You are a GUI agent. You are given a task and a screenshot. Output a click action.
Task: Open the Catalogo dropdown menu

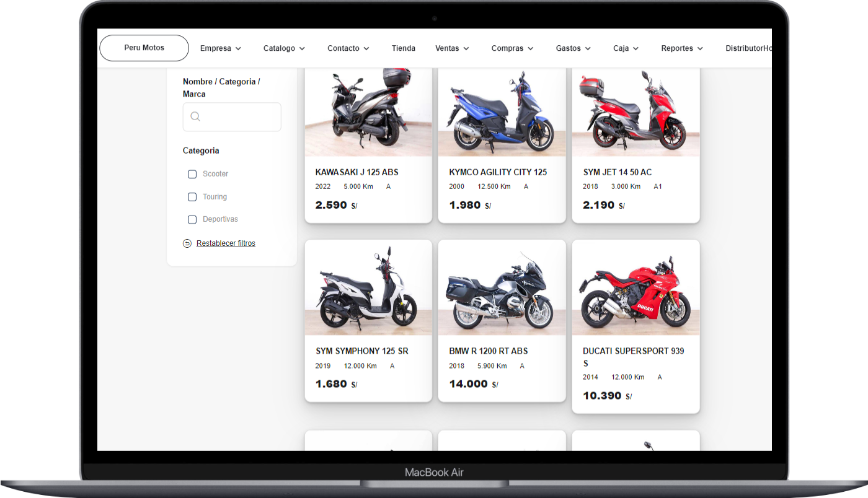[284, 48]
